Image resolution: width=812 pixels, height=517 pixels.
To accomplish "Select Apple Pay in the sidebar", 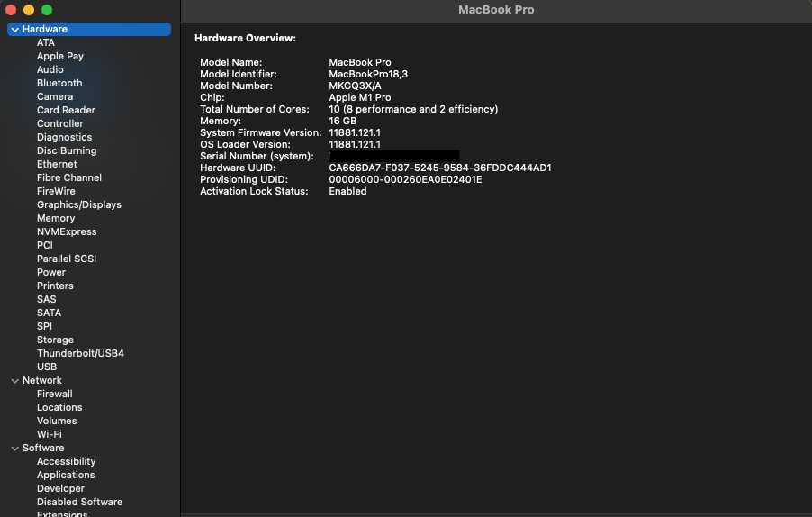I will point(60,56).
